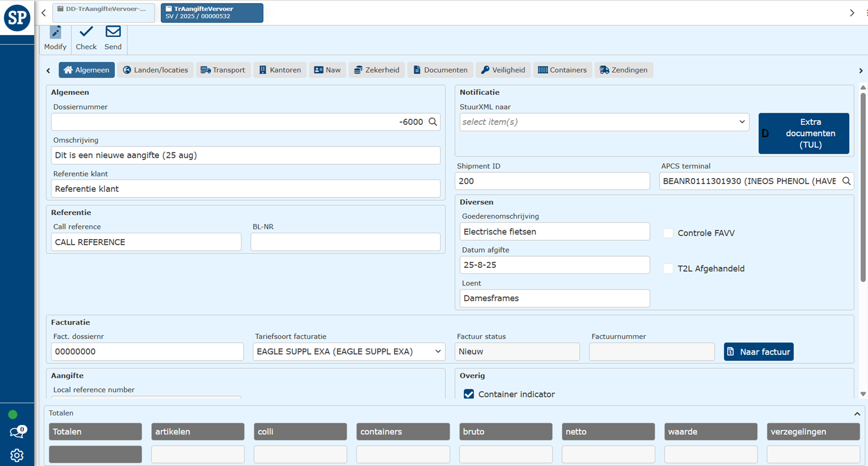The width and height of the screenshot is (868, 466).
Task: Click the Modify pencil icon
Action: coord(55,33)
